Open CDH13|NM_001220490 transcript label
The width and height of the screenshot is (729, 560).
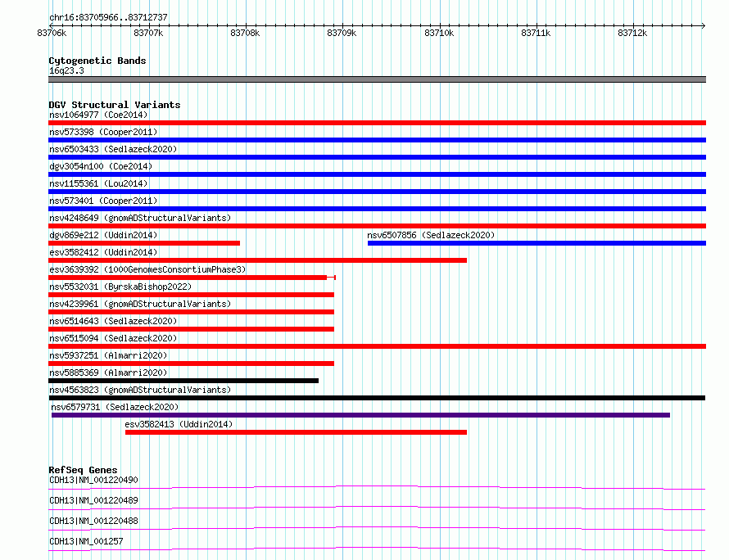pyautogui.click(x=93, y=480)
